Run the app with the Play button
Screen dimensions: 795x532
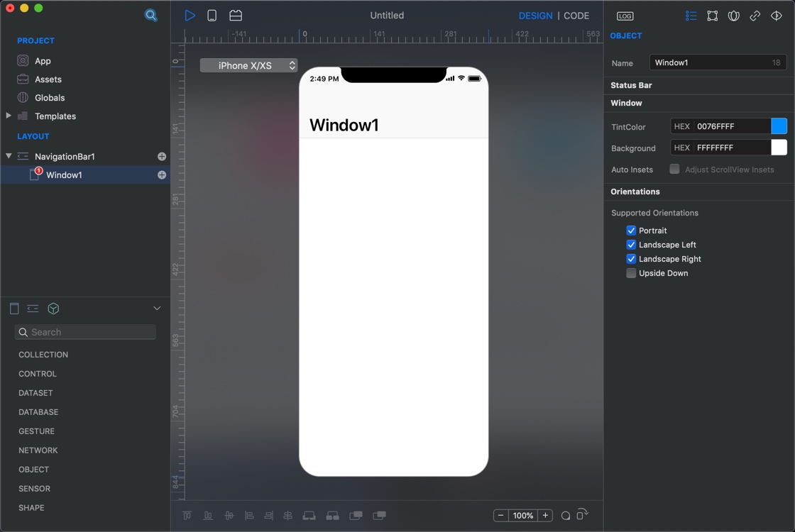click(190, 15)
